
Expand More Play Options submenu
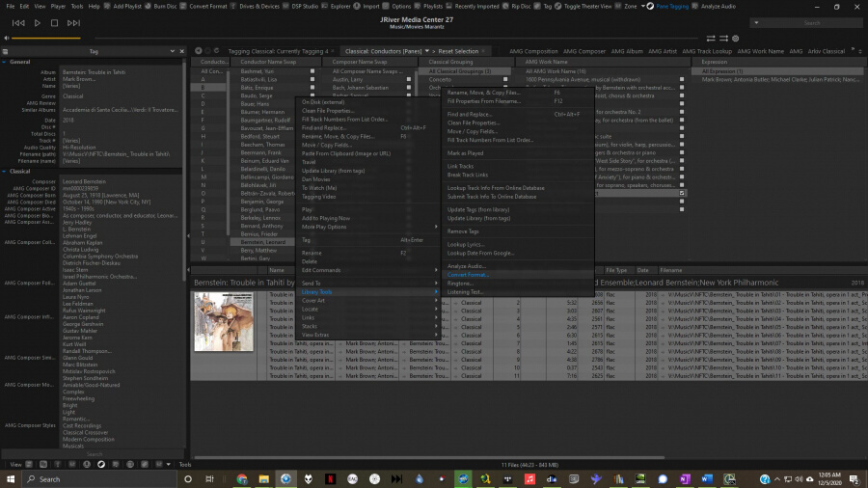(368, 227)
